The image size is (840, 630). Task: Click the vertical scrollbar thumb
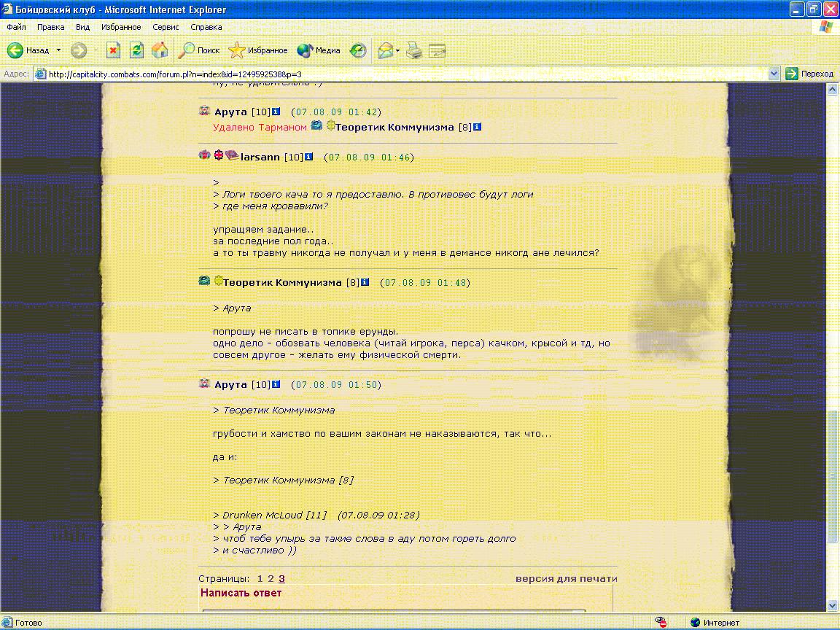click(832, 477)
